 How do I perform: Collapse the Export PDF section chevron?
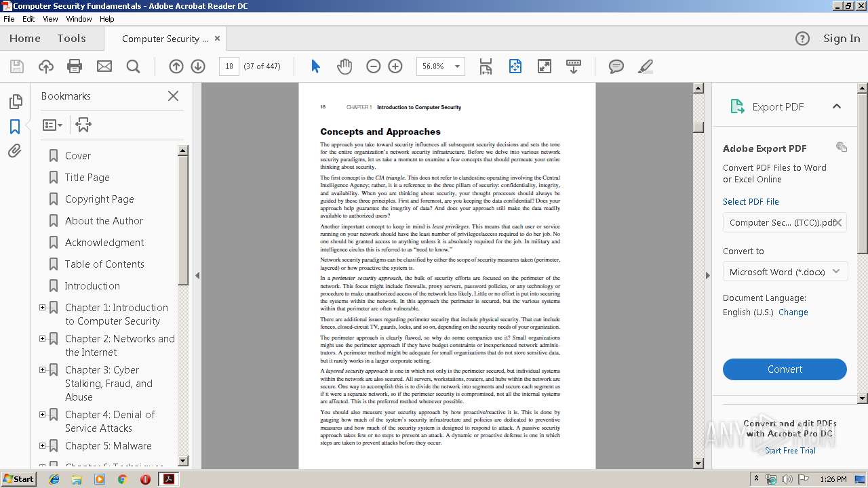(836, 106)
